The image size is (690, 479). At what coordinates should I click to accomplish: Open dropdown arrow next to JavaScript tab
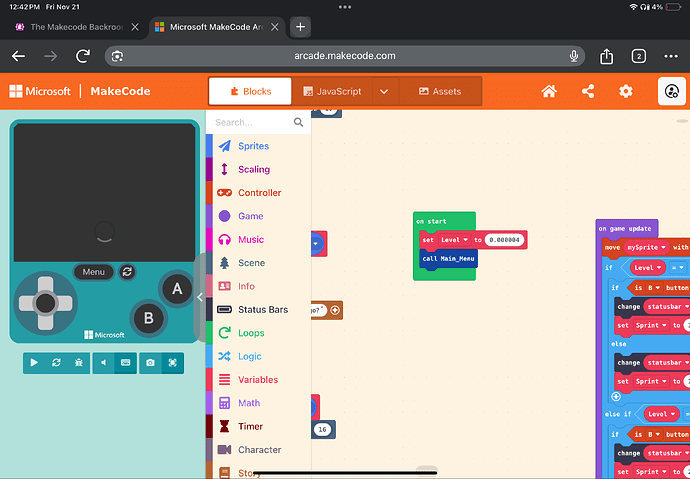coord(384,91)
